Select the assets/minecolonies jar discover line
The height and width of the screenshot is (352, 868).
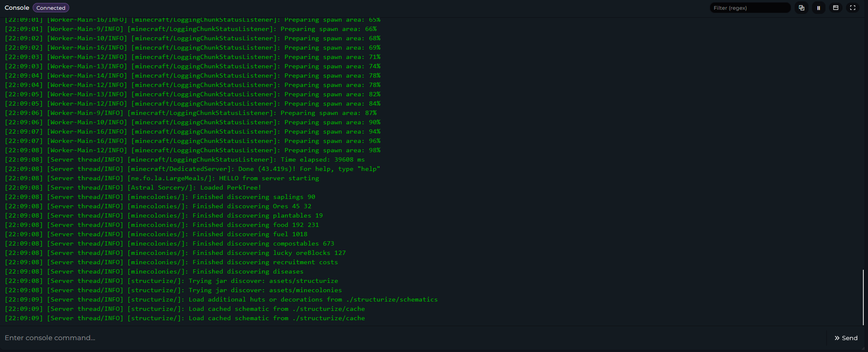click(x=173, y=290)
